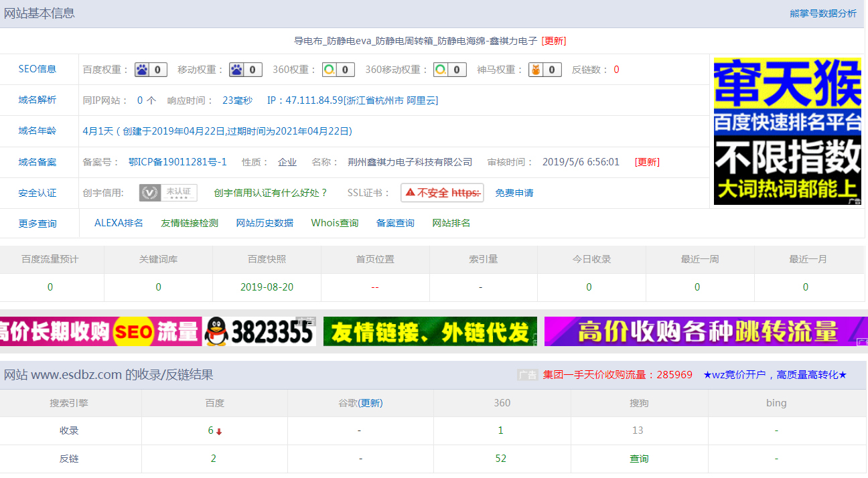Click Baidu indexed count 6
Screen dimensions: 868x478
[210, 430]
